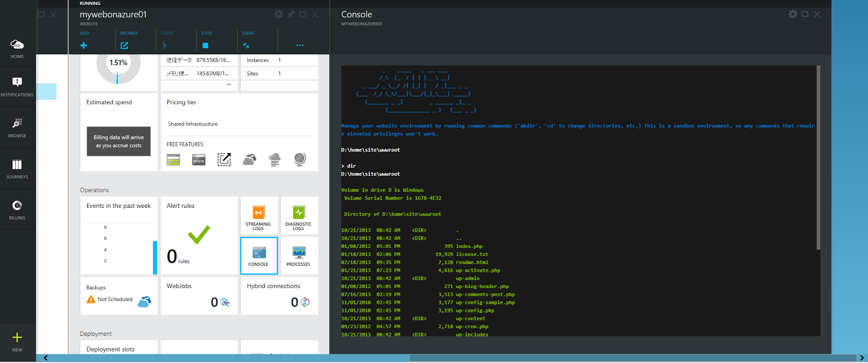Click the Backups cloud icon

[x=144, y=302]
